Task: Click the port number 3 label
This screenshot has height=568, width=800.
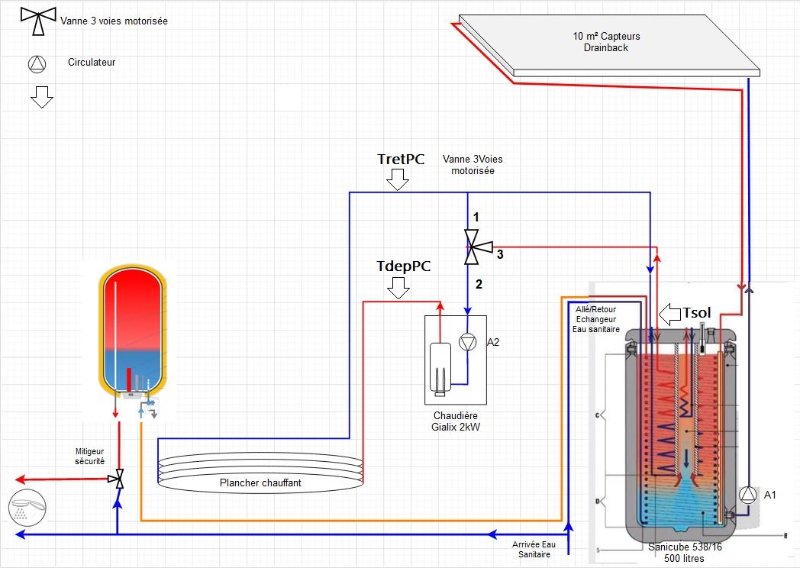Action: pyautogui.click(x=500, y=254)
